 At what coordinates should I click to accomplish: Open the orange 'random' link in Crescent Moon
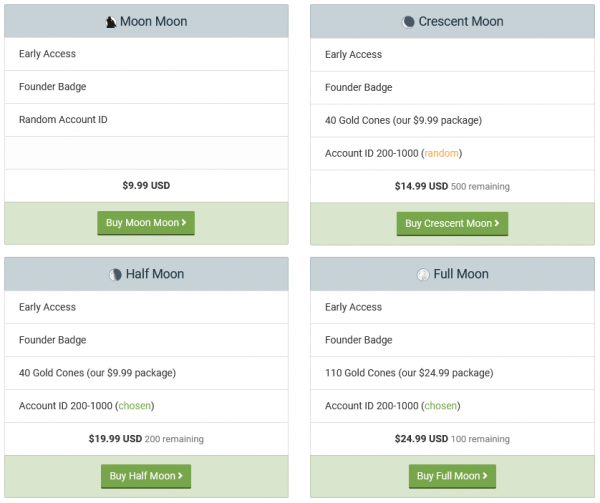[x=442, y=153]
